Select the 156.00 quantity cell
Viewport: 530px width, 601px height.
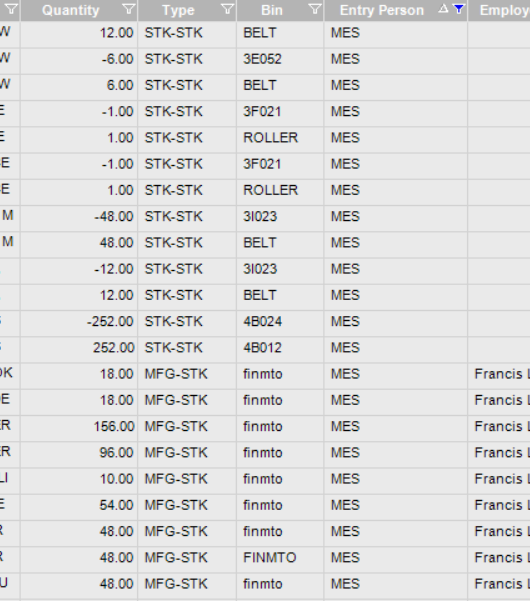coord(79,426)
